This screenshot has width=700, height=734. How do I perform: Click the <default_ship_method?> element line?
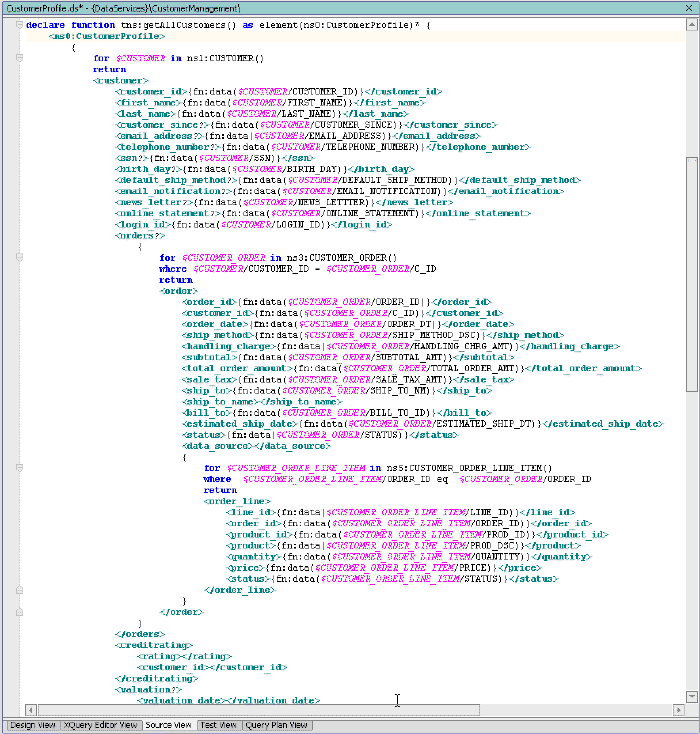click(x=348, y=180)
